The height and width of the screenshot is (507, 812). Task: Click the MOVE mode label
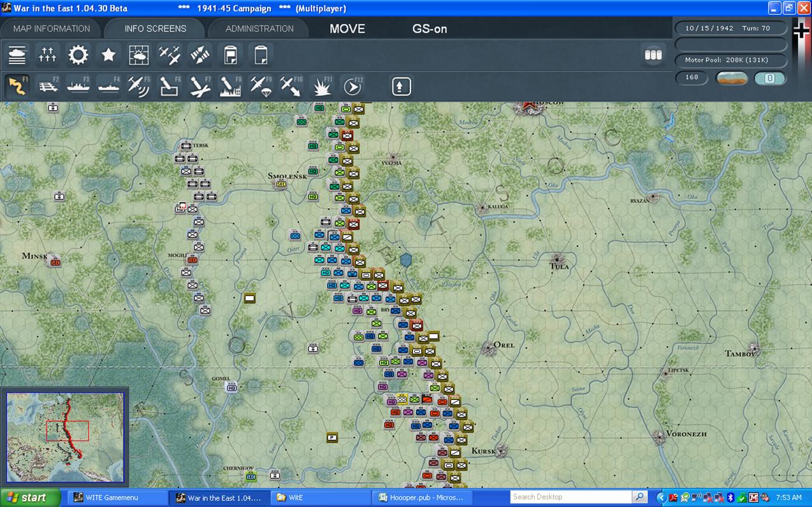(347, 29)
